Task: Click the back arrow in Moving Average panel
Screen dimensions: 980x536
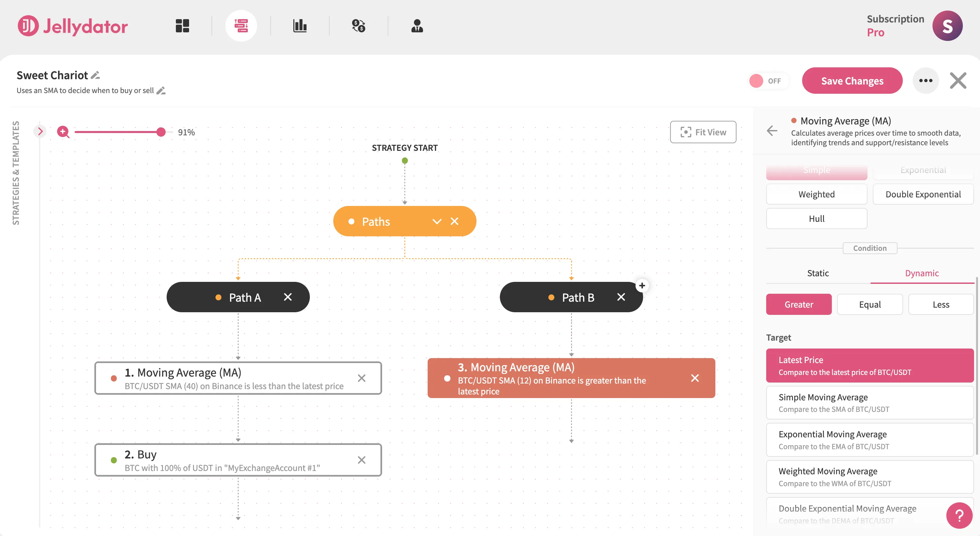Action: coord(772,131)
